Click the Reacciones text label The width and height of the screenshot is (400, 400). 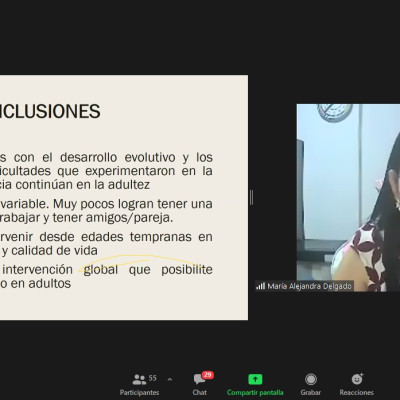pyautogui.click(x=357, y=392)
